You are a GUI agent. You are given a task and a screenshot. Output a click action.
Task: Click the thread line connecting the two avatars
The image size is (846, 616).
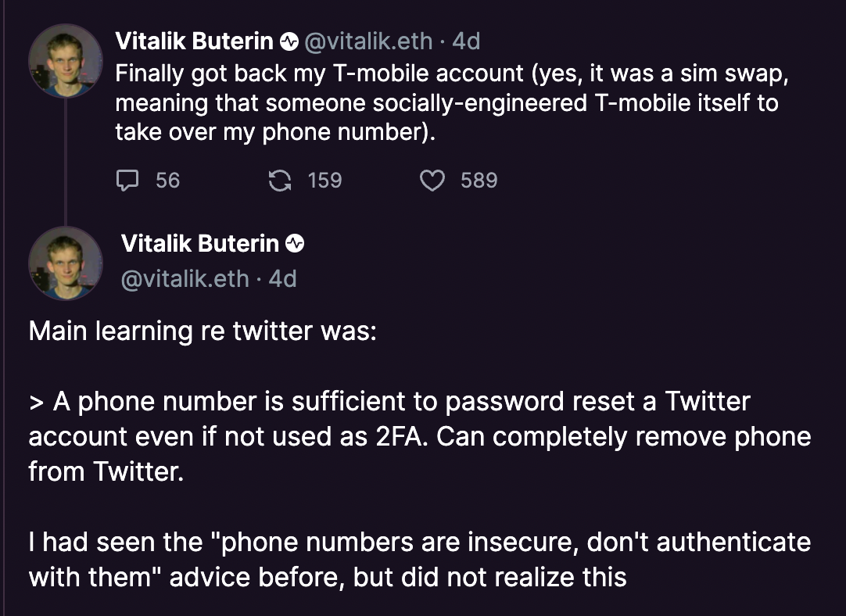[66, 162]
